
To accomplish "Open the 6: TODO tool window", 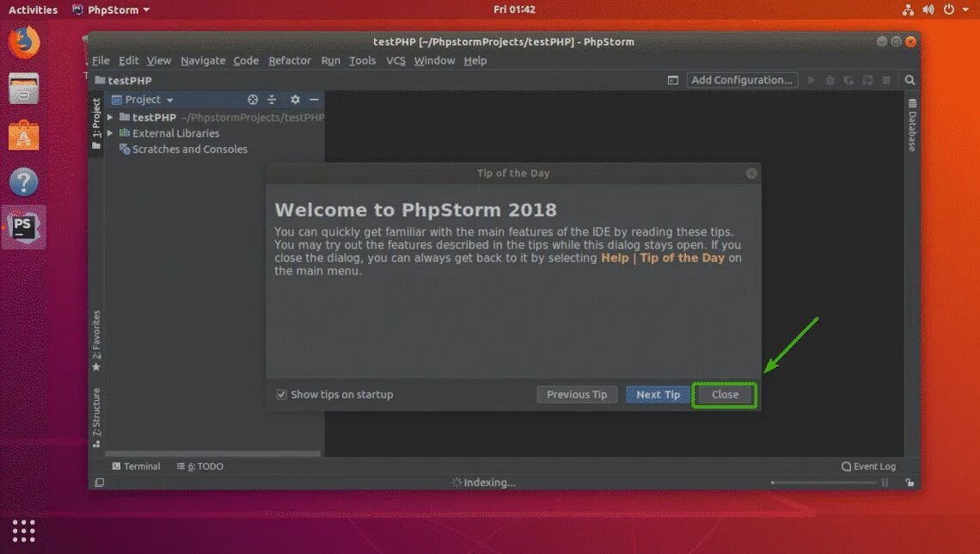I will 200,466.
